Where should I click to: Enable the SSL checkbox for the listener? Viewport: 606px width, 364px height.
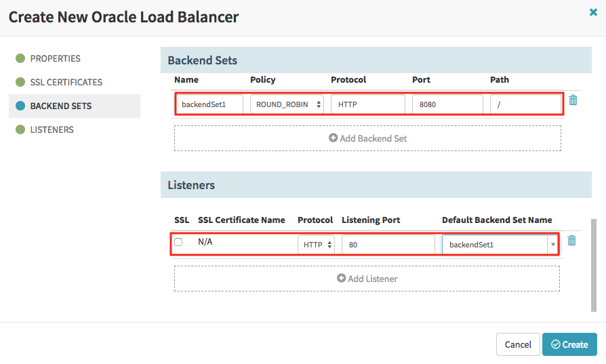point(178,242)
